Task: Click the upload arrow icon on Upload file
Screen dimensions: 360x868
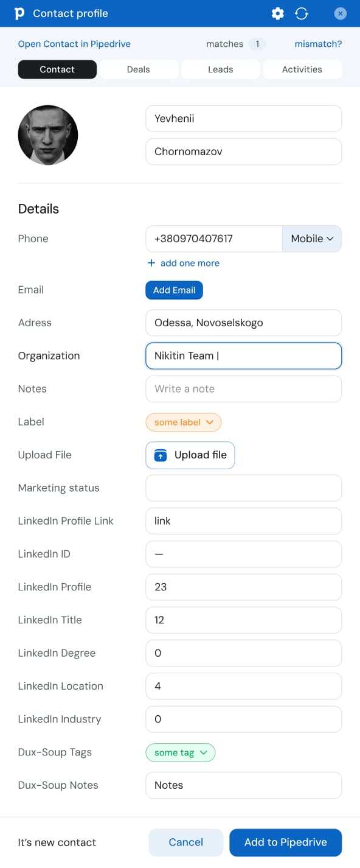Action: (159, 455)
